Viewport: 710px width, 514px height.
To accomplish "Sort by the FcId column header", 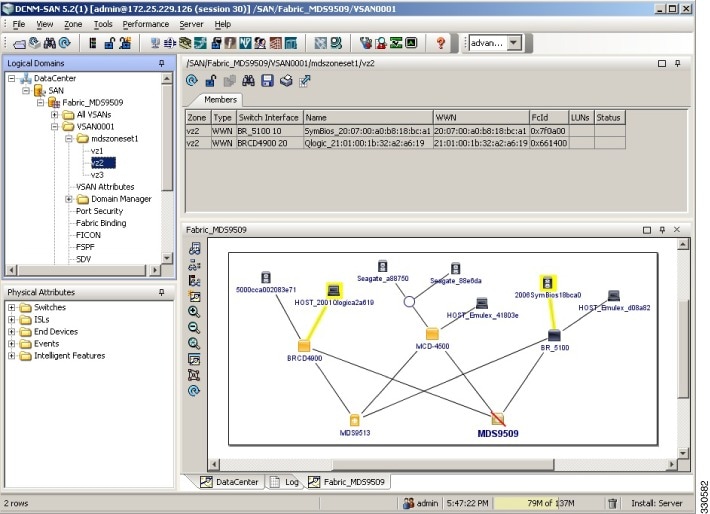I will tap(548, 118).
